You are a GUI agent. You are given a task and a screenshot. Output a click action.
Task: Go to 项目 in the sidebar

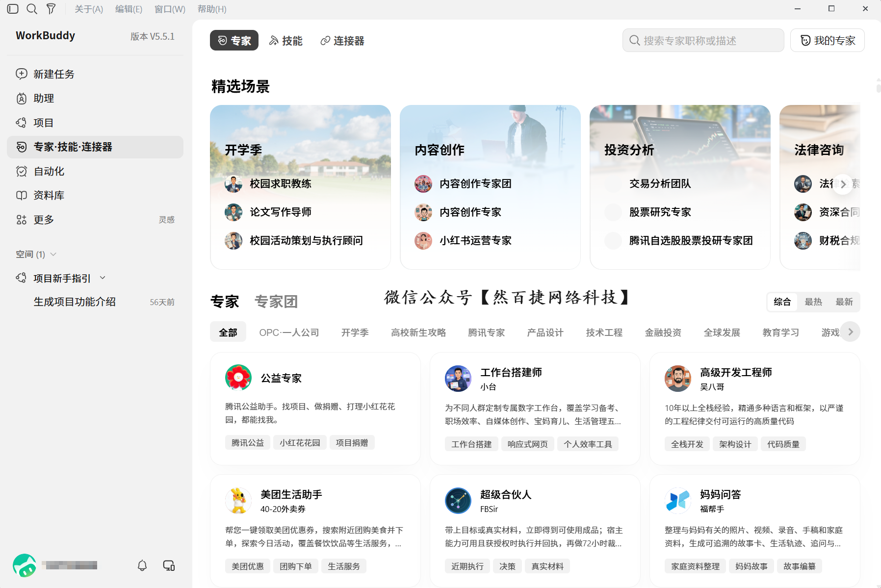point(95,123)
